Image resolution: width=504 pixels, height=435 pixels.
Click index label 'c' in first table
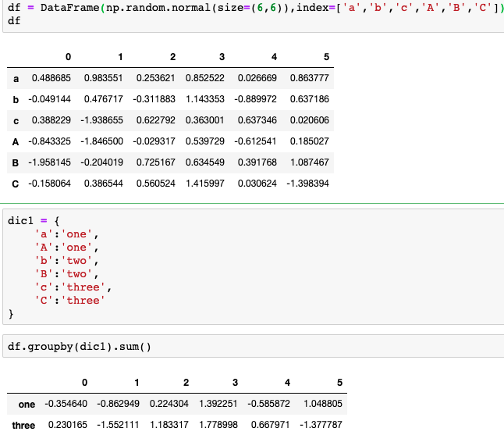click(16, 121)
